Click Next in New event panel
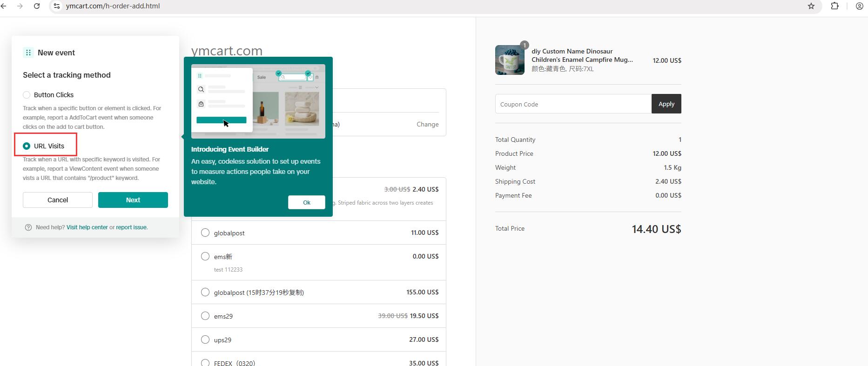The image size is (868, 366). [133, 200]
